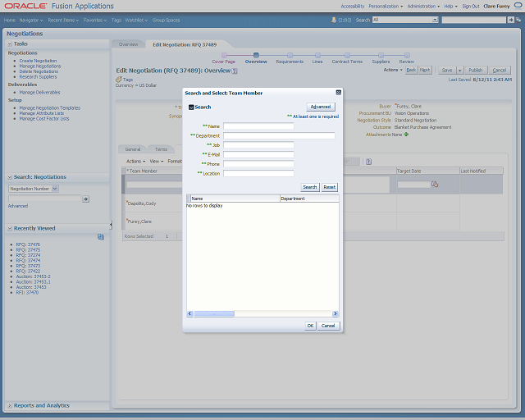Viewport: 525px width, 420px height.
Task: Open recently viewed RFQ: 37476
Action: 28,244
